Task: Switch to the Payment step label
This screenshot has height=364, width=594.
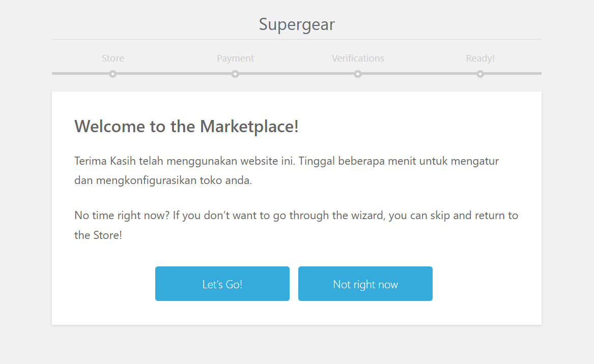Action: pyautogui.click(x=235, y=58)
